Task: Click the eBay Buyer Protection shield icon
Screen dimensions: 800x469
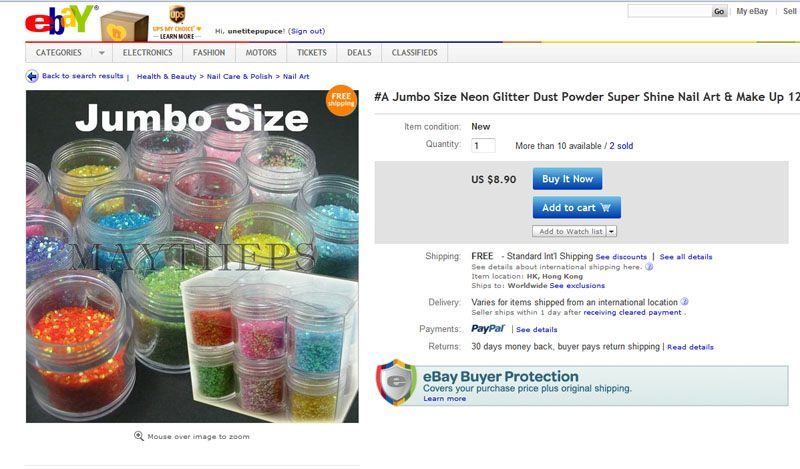Action: click(396, 382)
